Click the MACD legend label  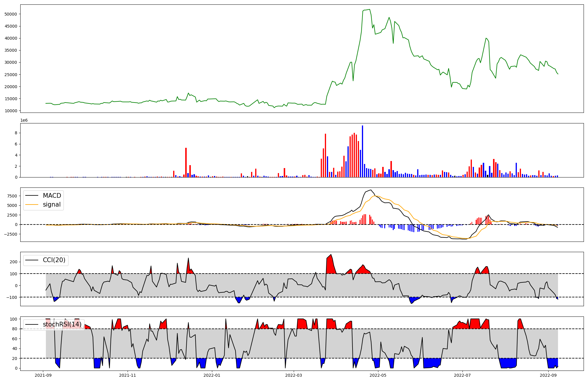(x=52, y=196)
